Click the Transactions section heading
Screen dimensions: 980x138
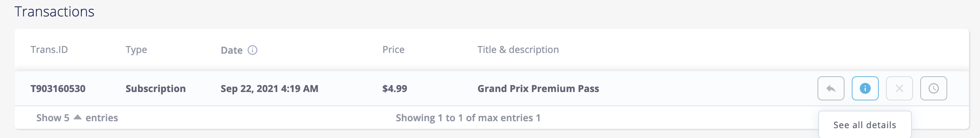[54, 12]
